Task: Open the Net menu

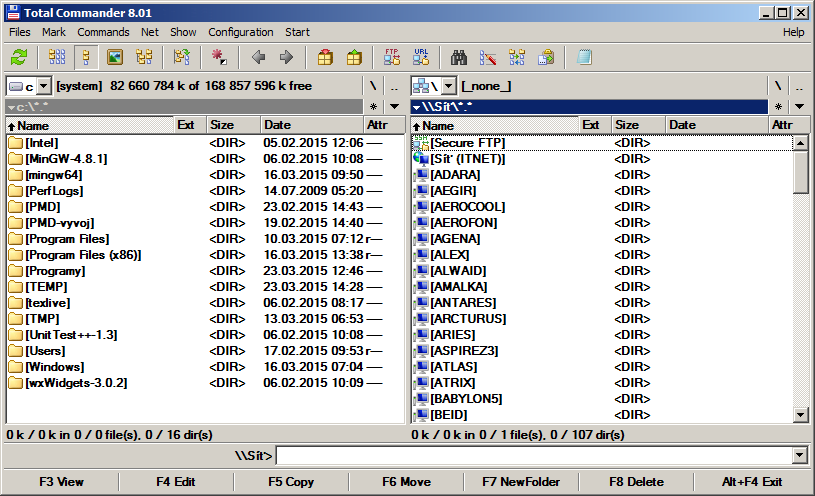Action: click(x=150, y=32)
